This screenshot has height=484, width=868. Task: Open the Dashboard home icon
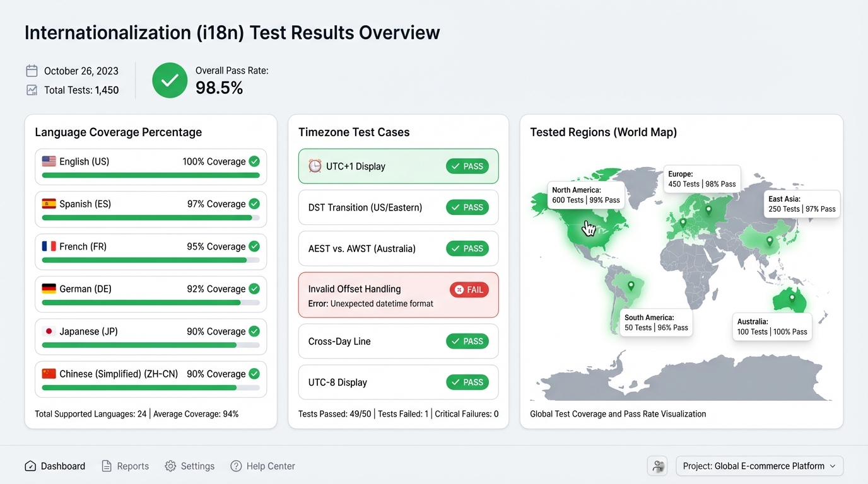point(30,466)
